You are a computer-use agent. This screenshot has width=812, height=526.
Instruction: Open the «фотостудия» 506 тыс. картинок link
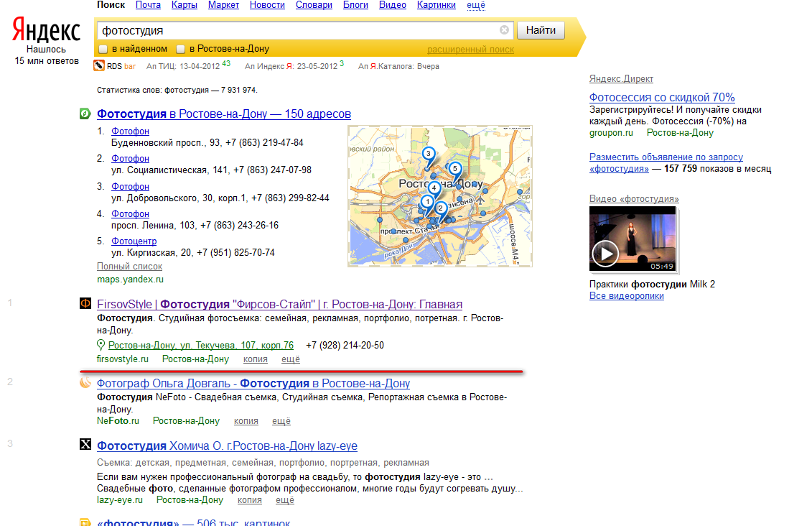point(193,522)
